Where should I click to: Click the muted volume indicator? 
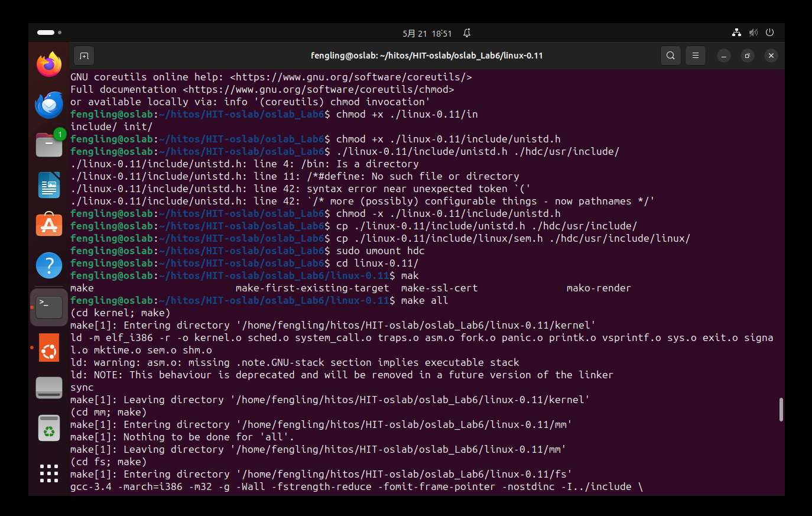click(753, 33)
